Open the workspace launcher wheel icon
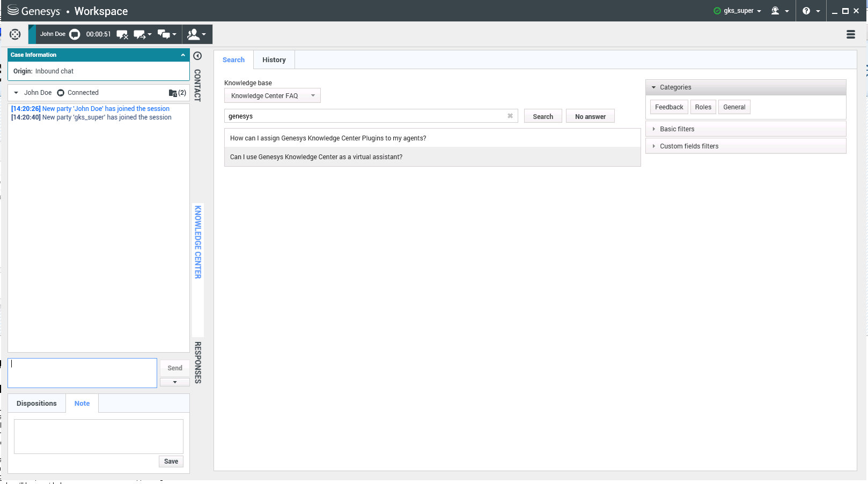The width and height of the screenshot is (868, 484). 15,34
